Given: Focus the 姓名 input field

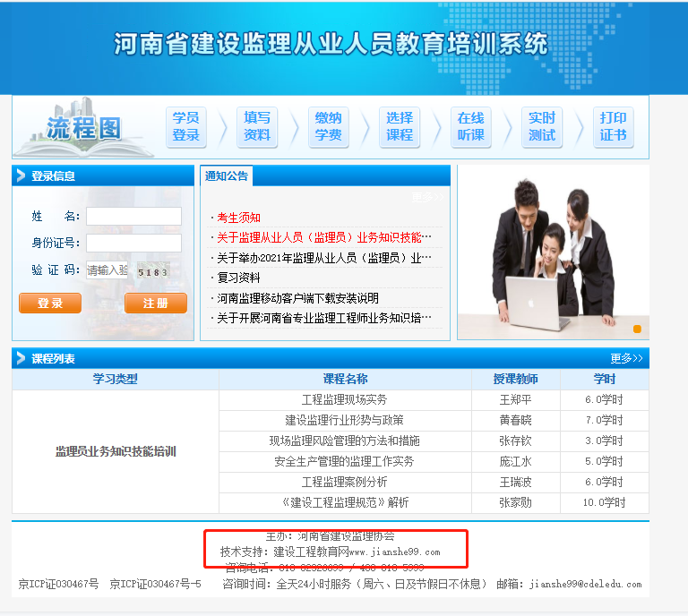Looking at the screenshot, I should [133, 217].
